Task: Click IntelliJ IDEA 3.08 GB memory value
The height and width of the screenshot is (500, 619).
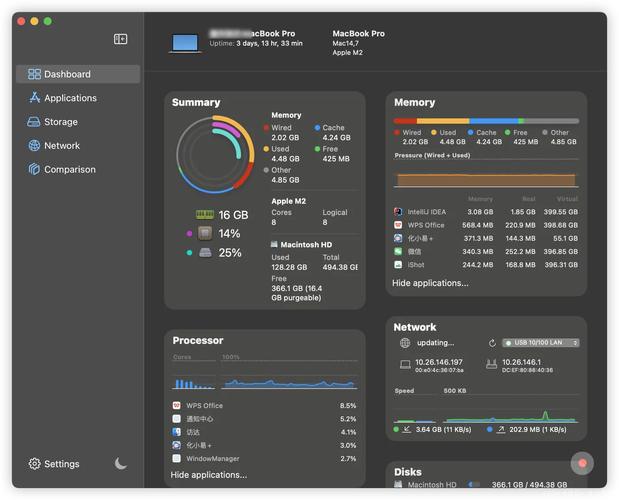Action: point(480,212)
